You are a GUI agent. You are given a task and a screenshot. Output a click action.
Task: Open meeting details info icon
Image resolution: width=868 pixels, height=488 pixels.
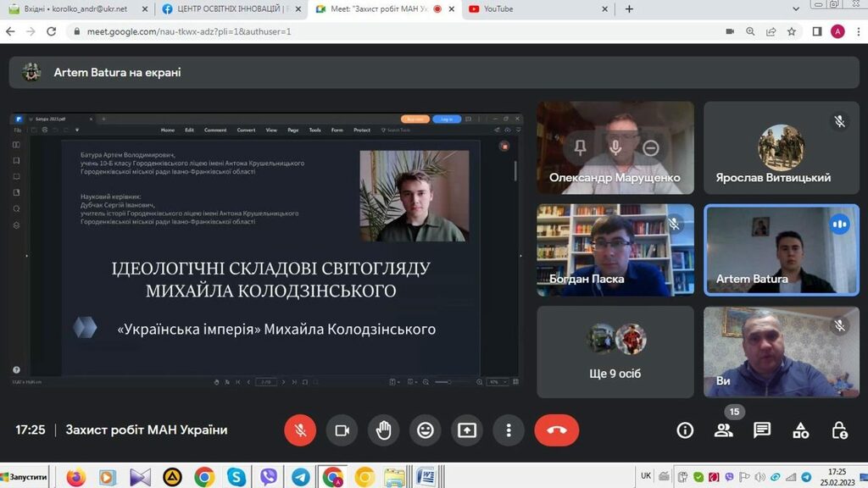pos(685,430)
